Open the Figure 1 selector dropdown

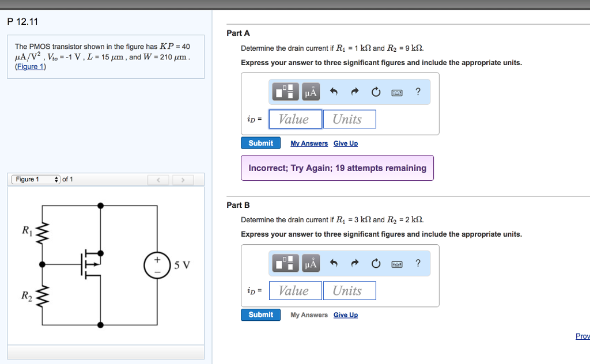[x=35, y=179]
